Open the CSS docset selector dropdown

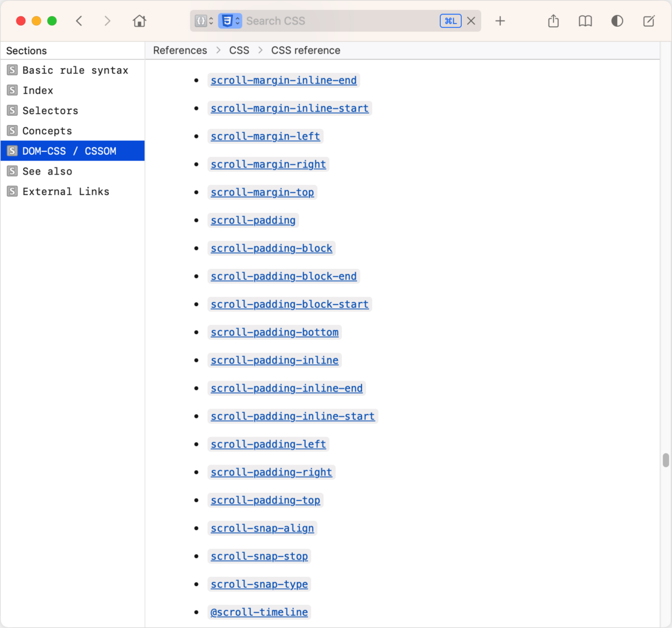pos(230,21)
